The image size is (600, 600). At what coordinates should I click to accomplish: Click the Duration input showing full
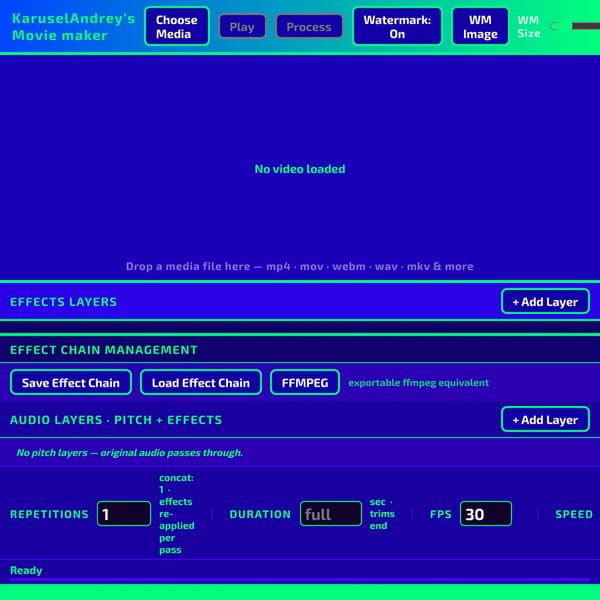[x=331, y=514]
